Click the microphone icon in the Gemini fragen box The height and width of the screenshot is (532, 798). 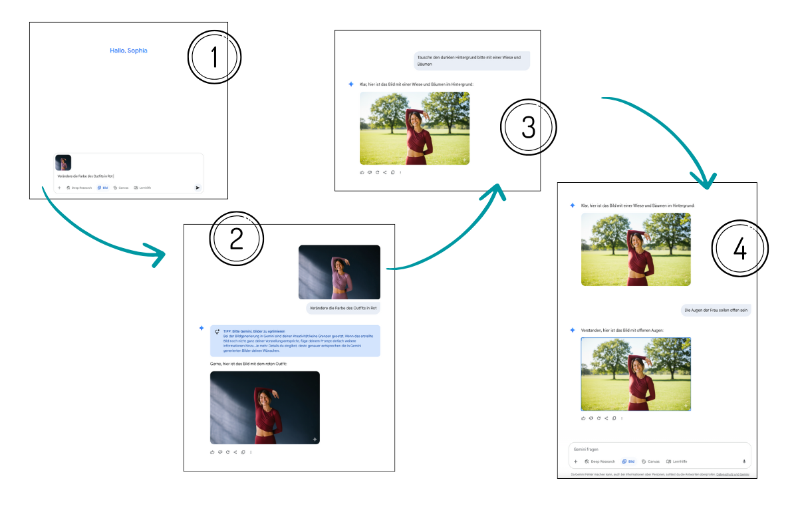[743, 462]
